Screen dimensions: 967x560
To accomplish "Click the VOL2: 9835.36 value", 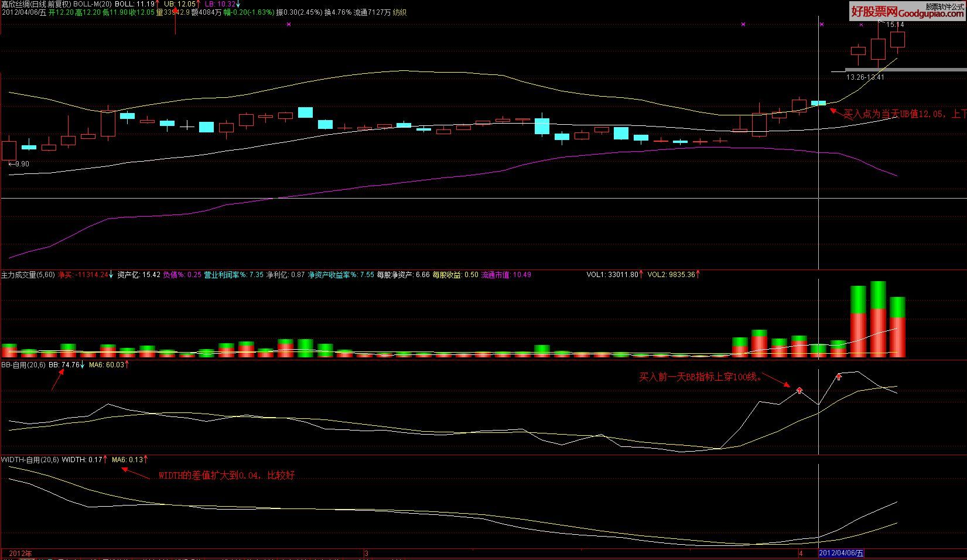I will click(671, 274).
